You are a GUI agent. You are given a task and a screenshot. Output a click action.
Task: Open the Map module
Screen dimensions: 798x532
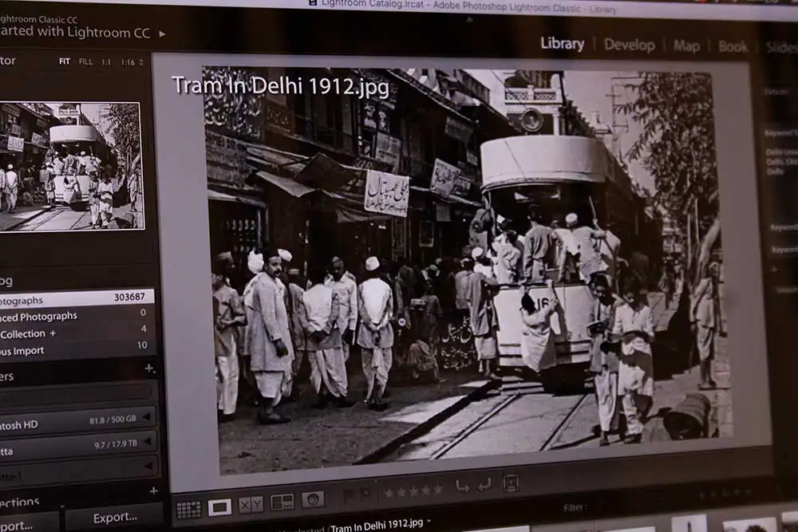pyautogui.click(x=687, y=45)
